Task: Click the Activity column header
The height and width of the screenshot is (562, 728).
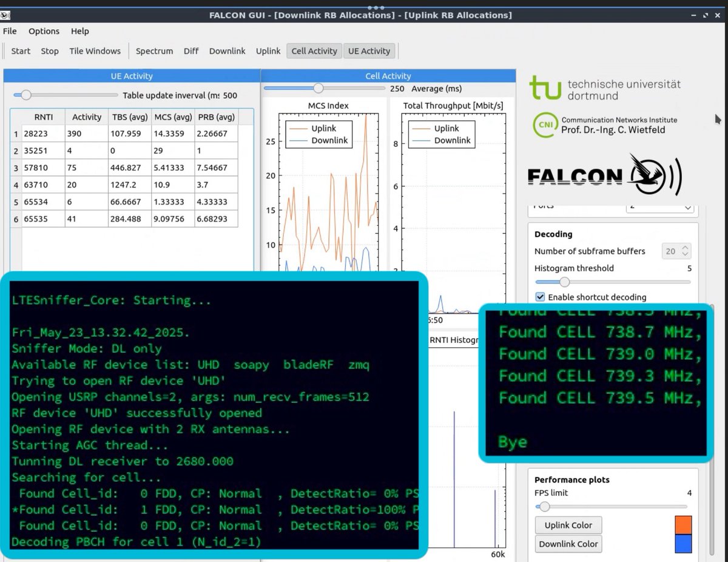Action: pyautogui.click(x=87, y=117)
